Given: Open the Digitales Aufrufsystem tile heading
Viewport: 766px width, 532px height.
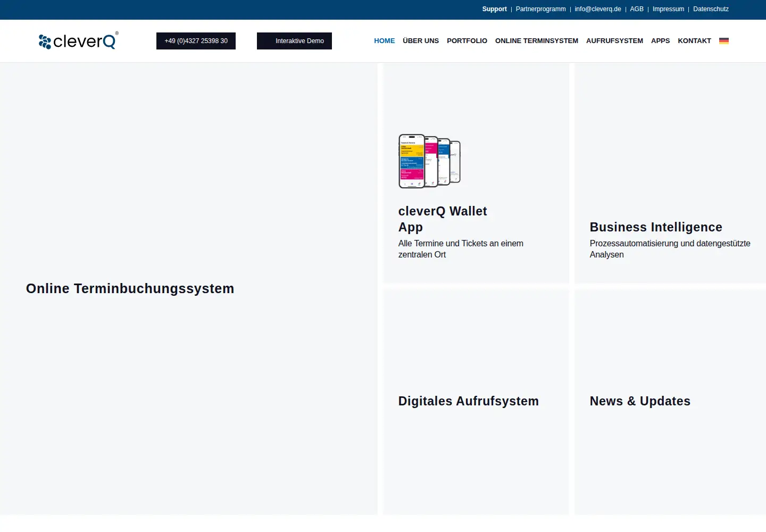Looking at the screenshot, I should [x=469, y=401].
